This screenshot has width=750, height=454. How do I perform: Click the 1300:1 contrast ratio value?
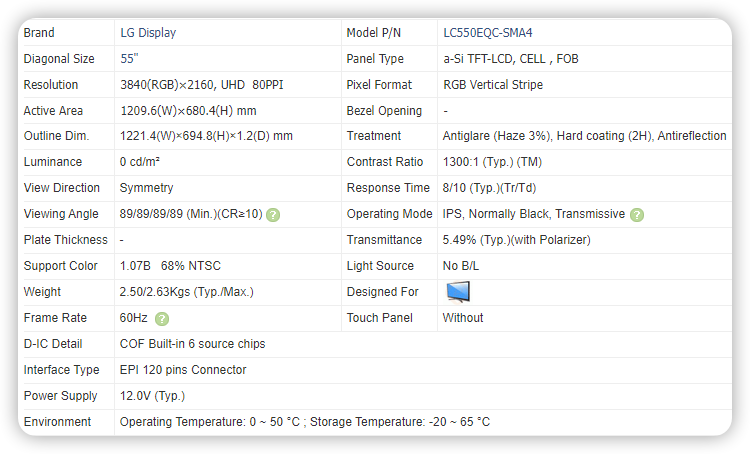point(492,162)
